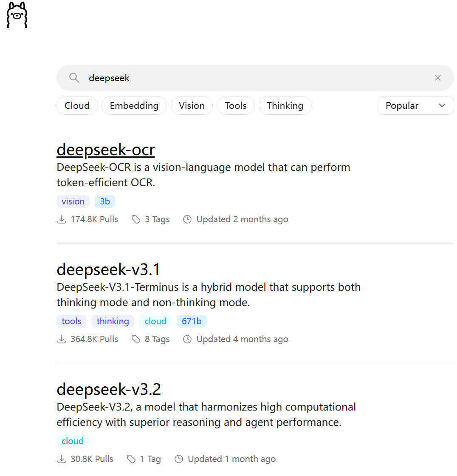Click the 174.8K Pulls text
Screen dimensions: 457x476
pos(94,219)
